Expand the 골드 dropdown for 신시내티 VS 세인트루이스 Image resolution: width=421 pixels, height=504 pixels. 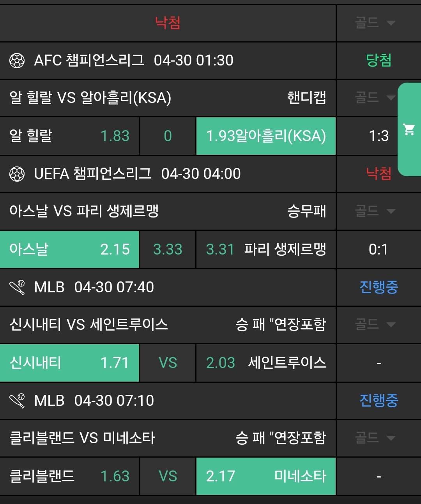pyautogui.click(x=375, y=324)
